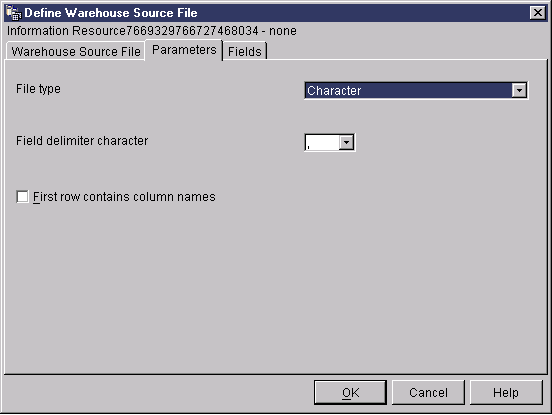Close the Define Warehouse Source File dialog
The width and height of the screenshot is (552, 415).
pos(538,13)
